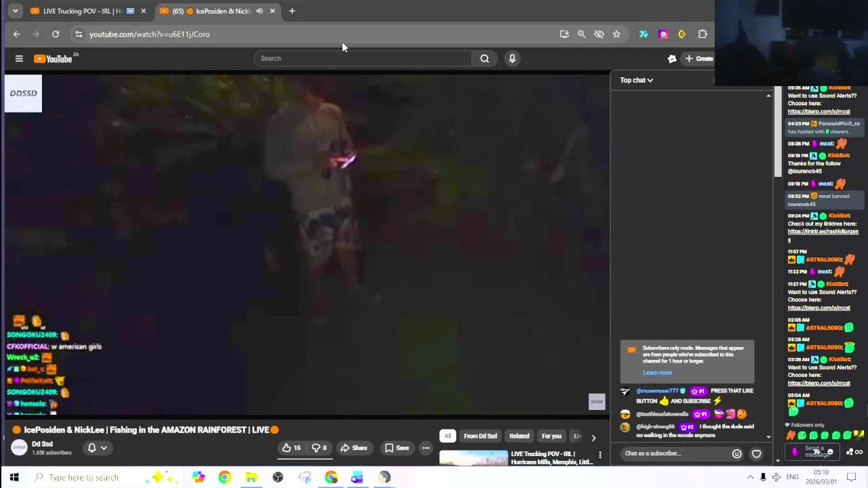Show hidden system tray icons
The image size is (868, 488).
pos(750,477)
